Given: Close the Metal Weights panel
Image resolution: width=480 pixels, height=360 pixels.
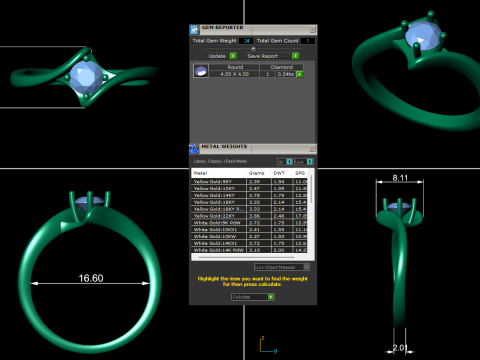Looking at the screenshot, I should coord(312,148).
